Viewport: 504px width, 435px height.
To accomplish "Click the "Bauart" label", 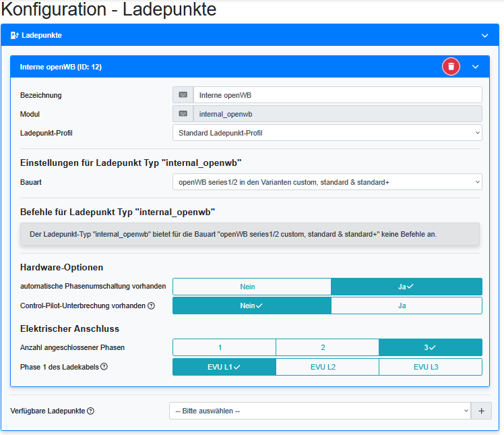I will [31, 182].
